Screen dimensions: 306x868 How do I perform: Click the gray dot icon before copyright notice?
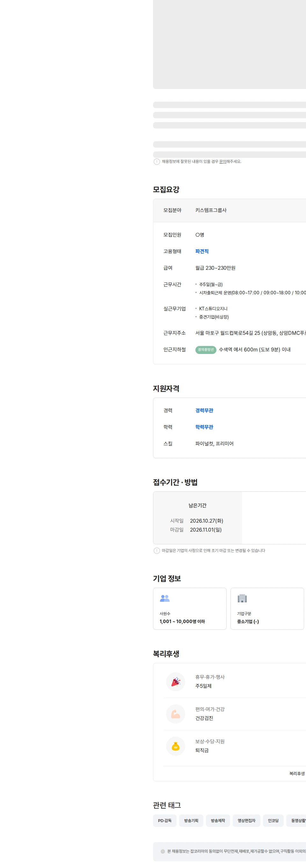pos(163,851)
